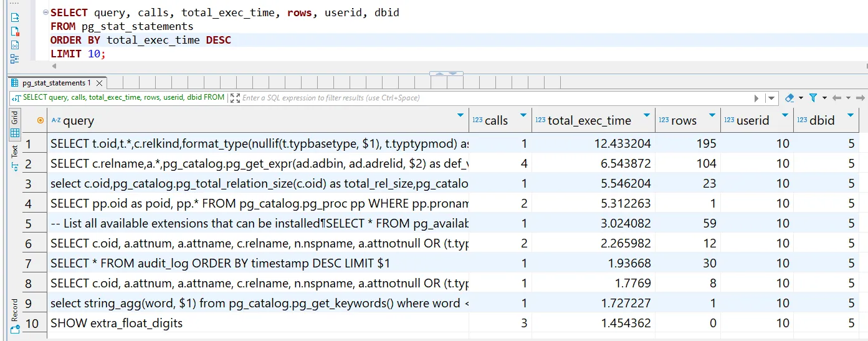Image resolution: width=868 pixels, height=341 pixels.
Task: Select the pg_stat_statements 1 tab
Action: pyautogui.click(x=56, y=83)
